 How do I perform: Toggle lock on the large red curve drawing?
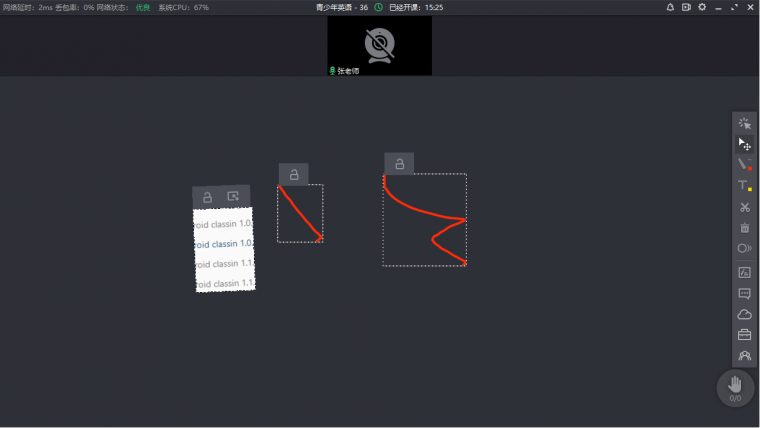coord(399,164)
